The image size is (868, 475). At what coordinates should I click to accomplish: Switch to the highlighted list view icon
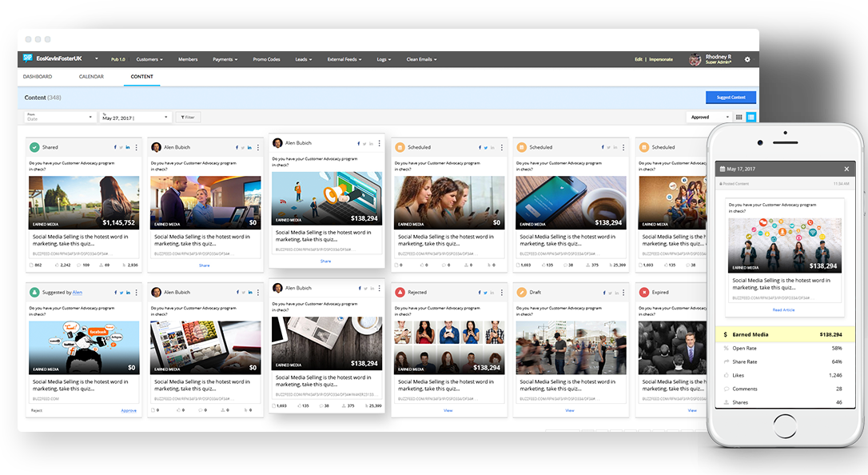click(751, 118)
